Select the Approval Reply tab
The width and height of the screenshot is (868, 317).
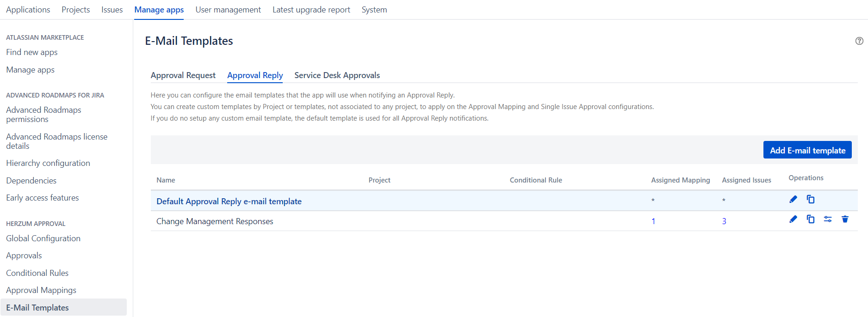click(255, 75)
